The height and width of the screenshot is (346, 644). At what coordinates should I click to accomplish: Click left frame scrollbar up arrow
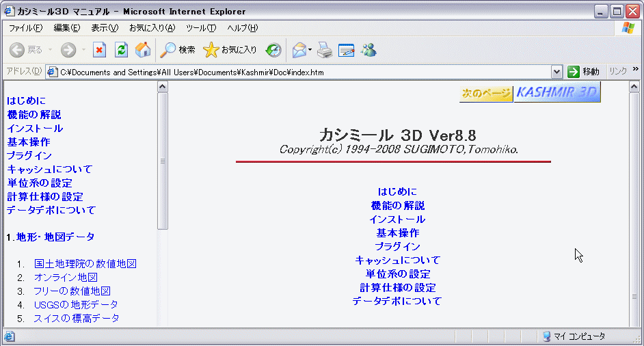pos(162,87)
